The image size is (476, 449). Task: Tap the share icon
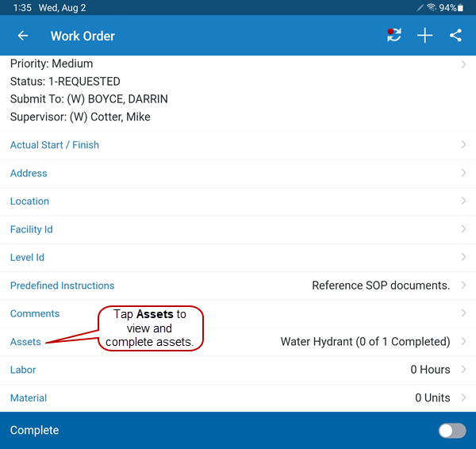coord(455,36)
